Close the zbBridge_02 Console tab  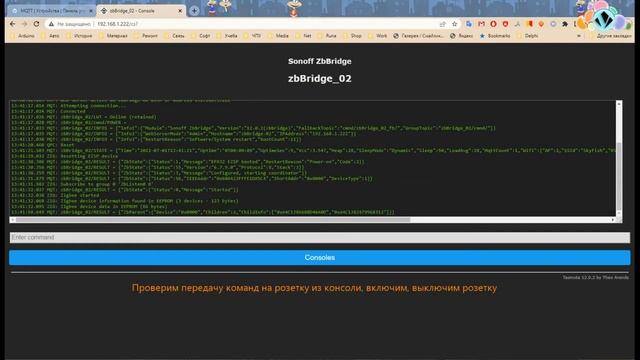tap(180, 11)
